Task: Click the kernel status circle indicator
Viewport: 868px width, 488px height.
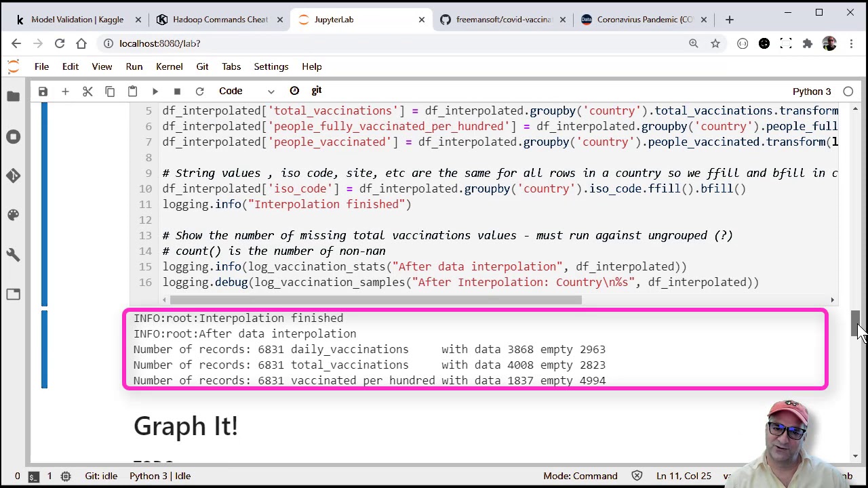Action: tap(848, 91)
